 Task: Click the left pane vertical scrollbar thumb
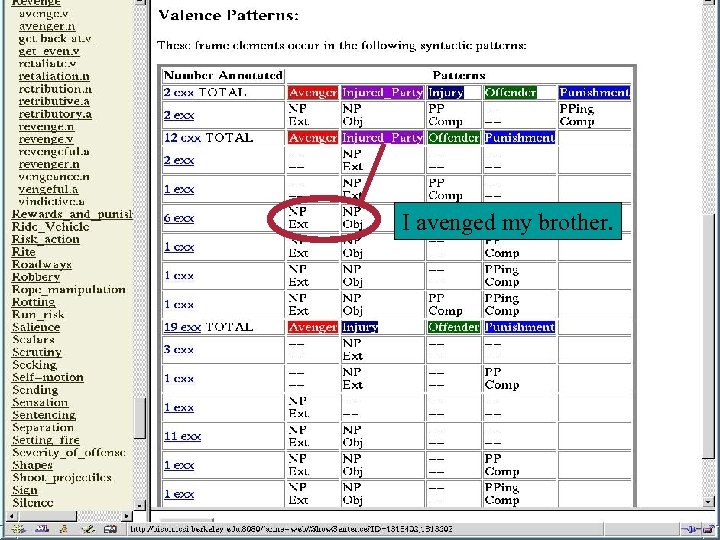tap(140, 418)
